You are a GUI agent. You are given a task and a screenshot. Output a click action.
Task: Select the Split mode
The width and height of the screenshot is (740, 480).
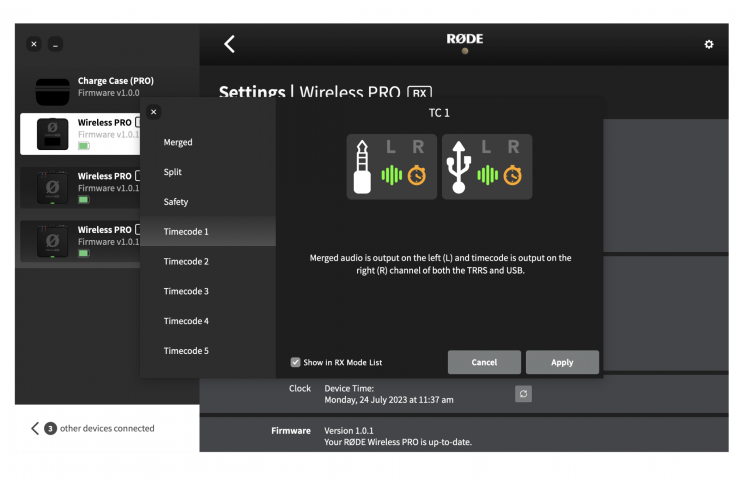click(173, 172)
